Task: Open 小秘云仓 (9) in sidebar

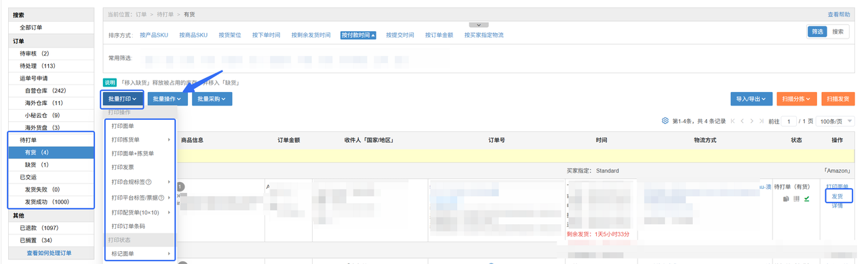Action: pos(52,115)
